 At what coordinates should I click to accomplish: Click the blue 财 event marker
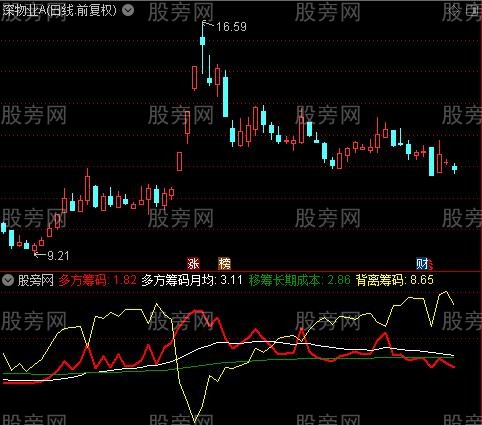(x=422, y=264)
